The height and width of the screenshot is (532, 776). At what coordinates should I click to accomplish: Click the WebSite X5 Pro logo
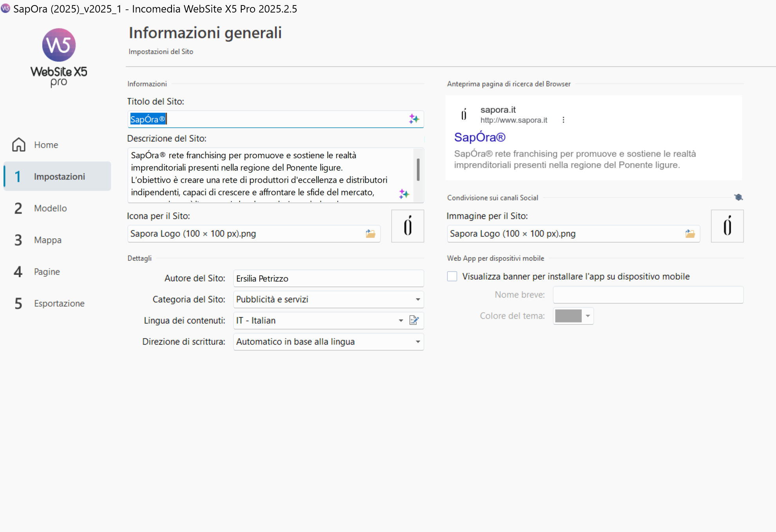pyautogui.click(x=59, y=58)
